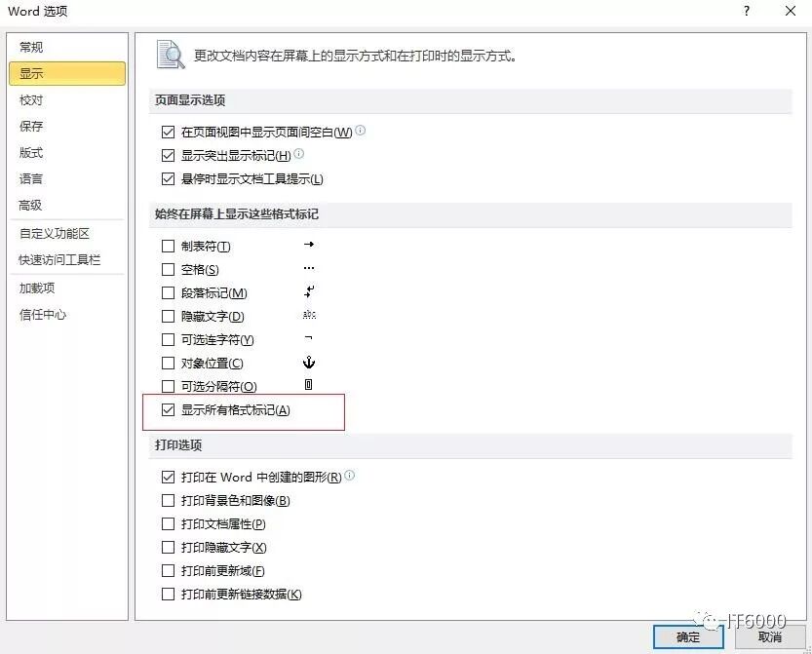The height and width of the screenshot is (654, 812).
Task: Click the space dots symbol next to 空格
Action: click(x=309, y=269)
